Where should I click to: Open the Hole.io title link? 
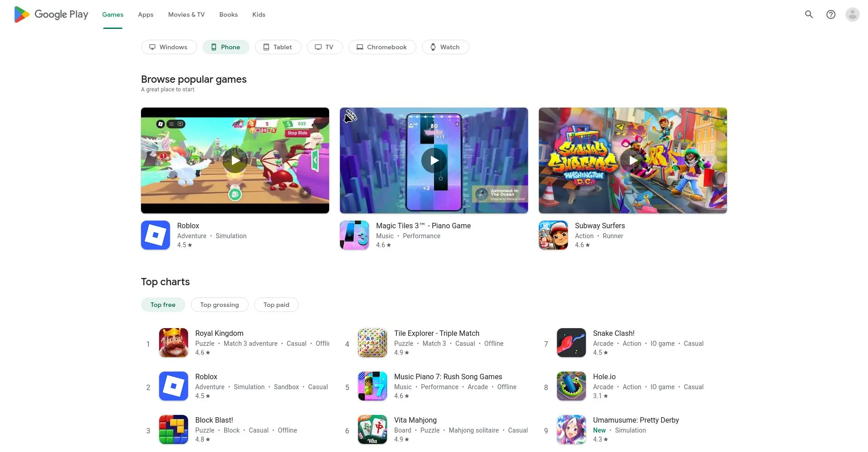(x=604, y=377)
